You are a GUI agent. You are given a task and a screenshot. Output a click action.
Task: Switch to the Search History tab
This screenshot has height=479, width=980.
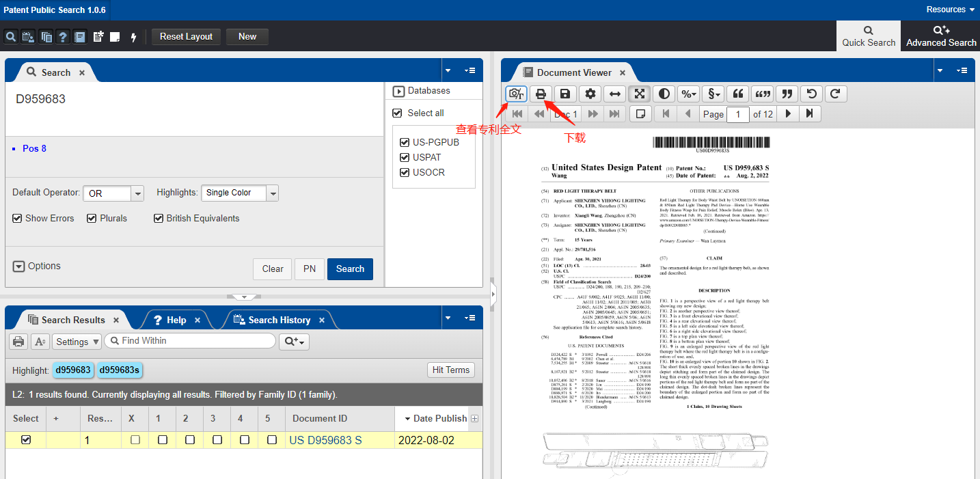click(x=279, y=320)
